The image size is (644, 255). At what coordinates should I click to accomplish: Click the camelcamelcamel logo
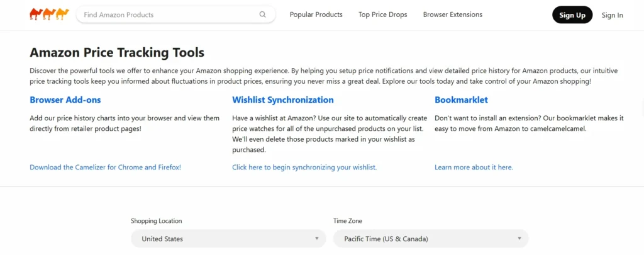click(49, 14)
